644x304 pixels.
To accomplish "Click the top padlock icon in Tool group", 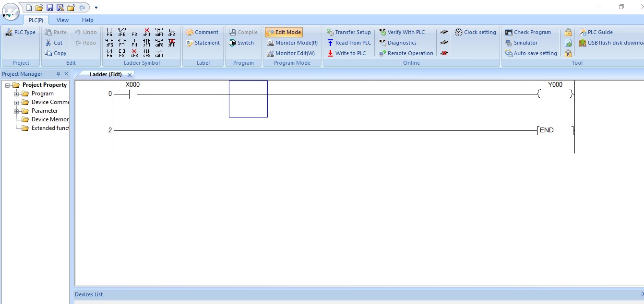I will coord(568,32).
